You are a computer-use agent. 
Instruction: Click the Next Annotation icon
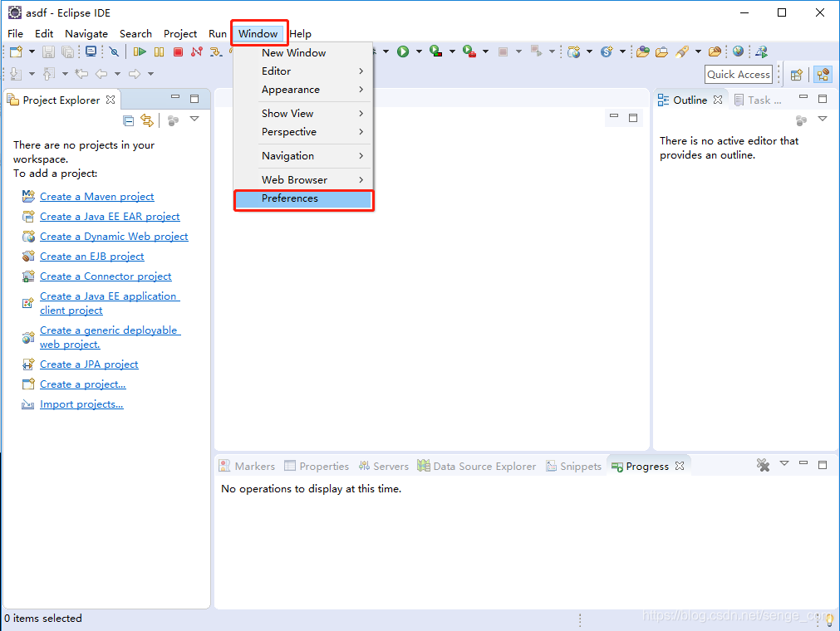point(16,74)
